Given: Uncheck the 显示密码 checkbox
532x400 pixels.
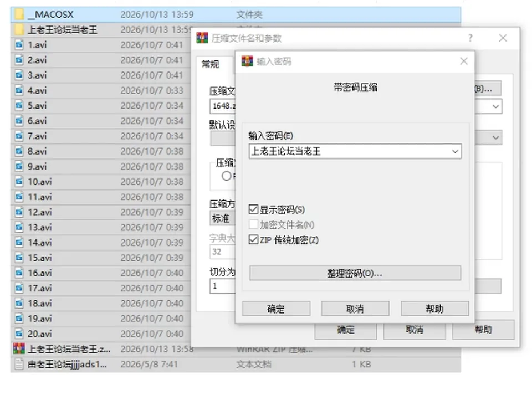Looking at the screenshot, I should pos(253,209).
